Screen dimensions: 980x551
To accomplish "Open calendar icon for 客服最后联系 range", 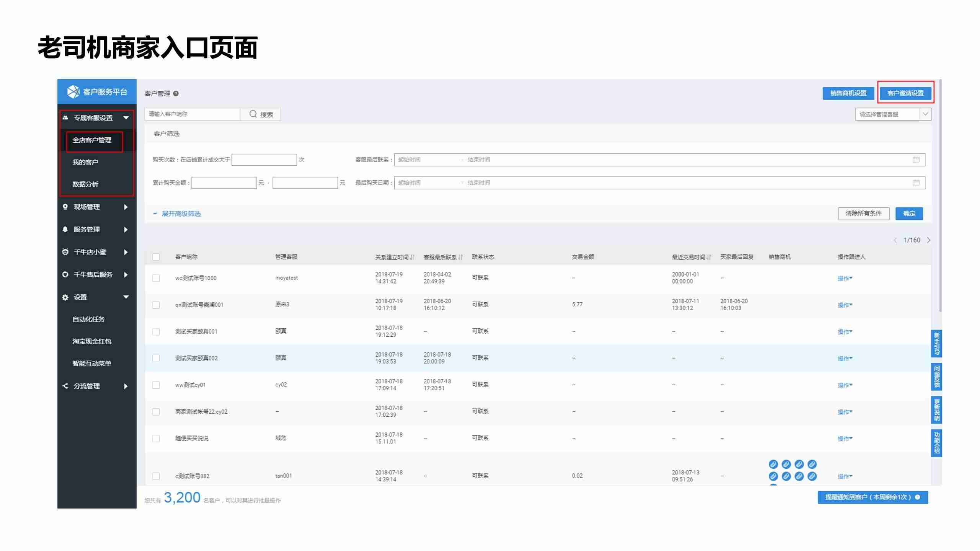I will tap(916, 160).
